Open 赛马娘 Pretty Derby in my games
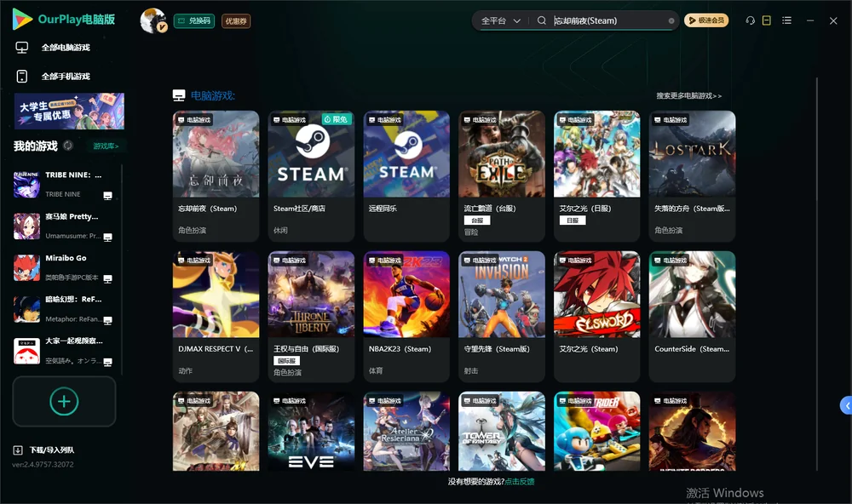The image size is (852, 504). tap(63, 226)
